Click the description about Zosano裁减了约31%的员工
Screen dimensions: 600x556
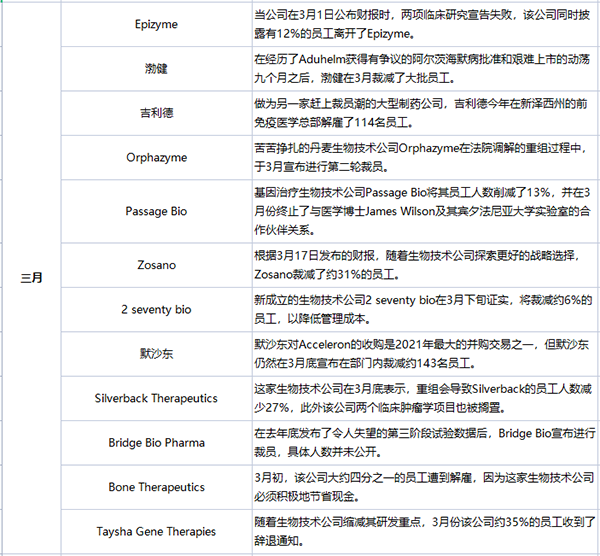pos(426,265)
